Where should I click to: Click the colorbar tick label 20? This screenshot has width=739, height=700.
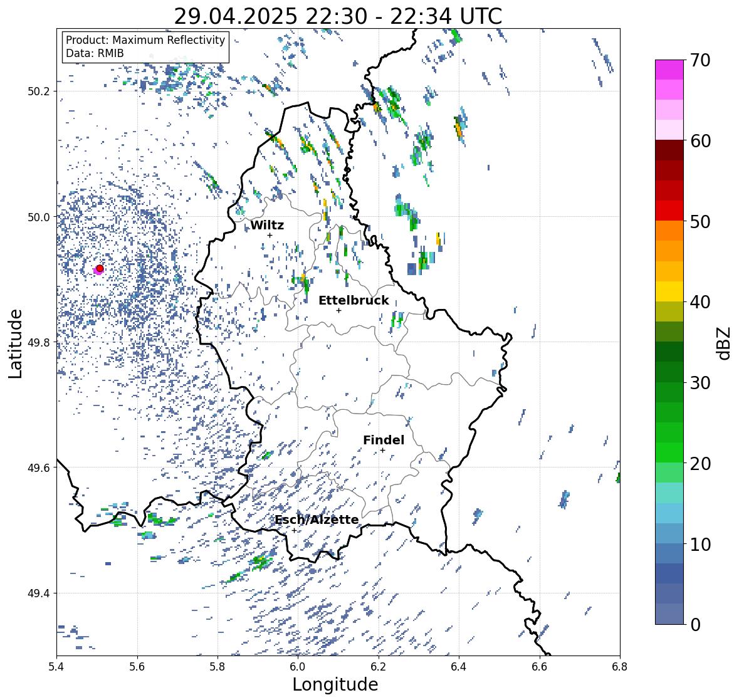point(700,464)
